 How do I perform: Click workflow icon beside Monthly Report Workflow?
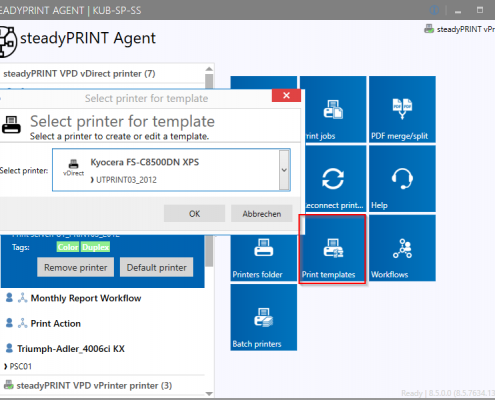[x=22, y=297]
